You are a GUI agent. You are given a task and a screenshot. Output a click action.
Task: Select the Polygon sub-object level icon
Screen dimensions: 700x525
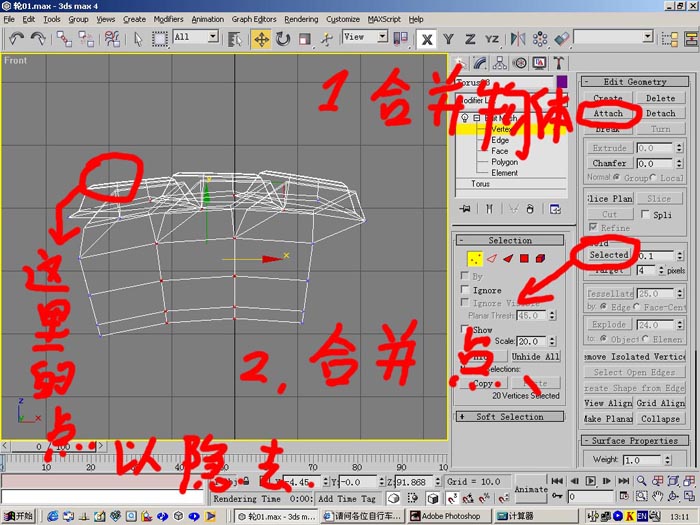(x=524, y=258)
